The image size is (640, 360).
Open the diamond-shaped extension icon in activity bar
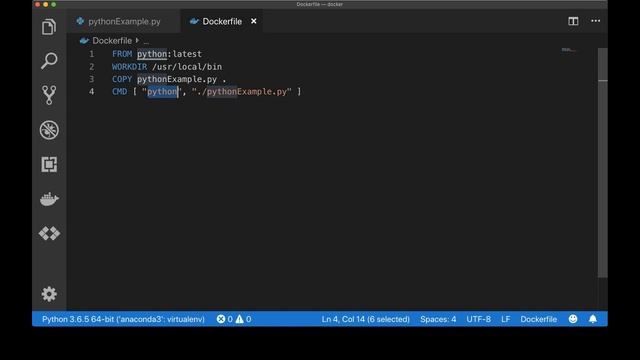point(49,233)
